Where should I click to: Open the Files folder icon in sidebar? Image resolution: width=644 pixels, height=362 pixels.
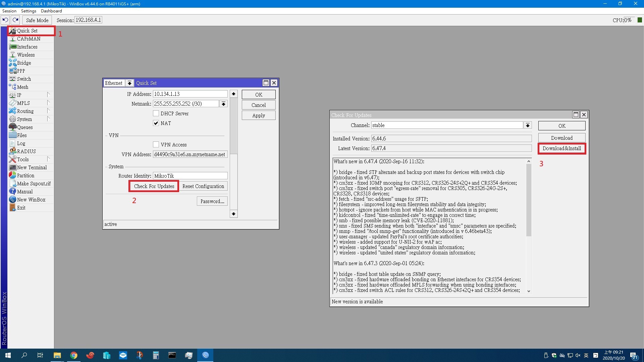13,135
